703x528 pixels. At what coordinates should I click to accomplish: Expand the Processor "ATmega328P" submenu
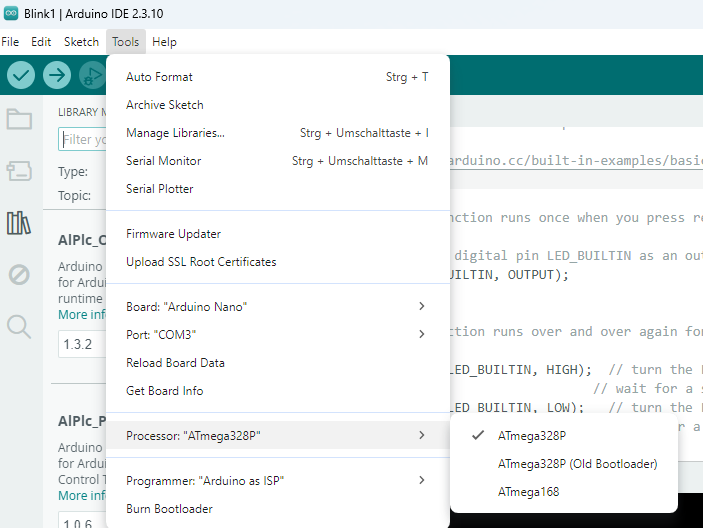click(x=278, y=435)
